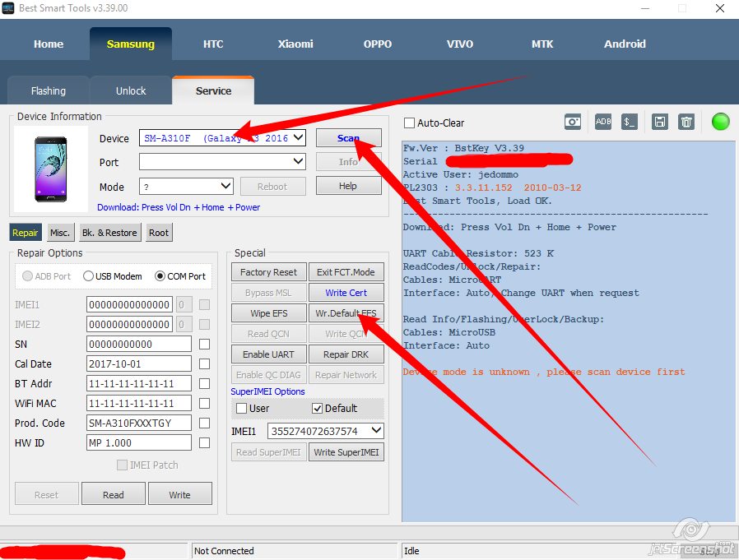Enable the Auto-Clear checkbox
Viewport: 739px width, 560px height.
(x=409, y=123)
